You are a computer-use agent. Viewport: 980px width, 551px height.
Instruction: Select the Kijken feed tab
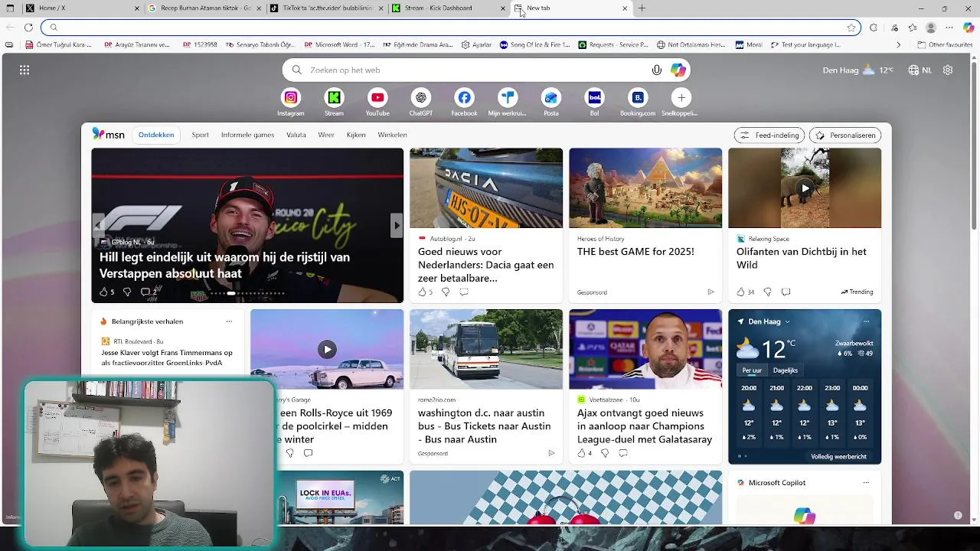coord(356,135)
